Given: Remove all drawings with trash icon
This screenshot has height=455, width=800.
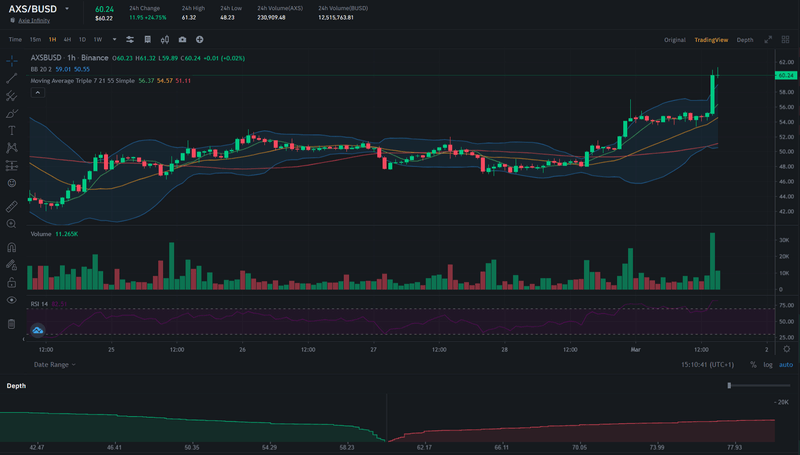Looking at the screenshot, I should pyautogui.click(x=12, y=323).
